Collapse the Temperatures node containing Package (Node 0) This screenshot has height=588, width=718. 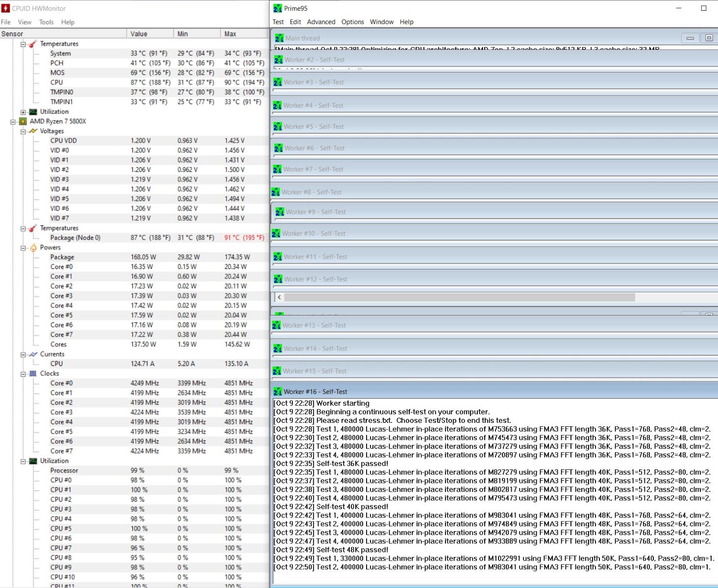pyautogui.click(x=23, y=228)
